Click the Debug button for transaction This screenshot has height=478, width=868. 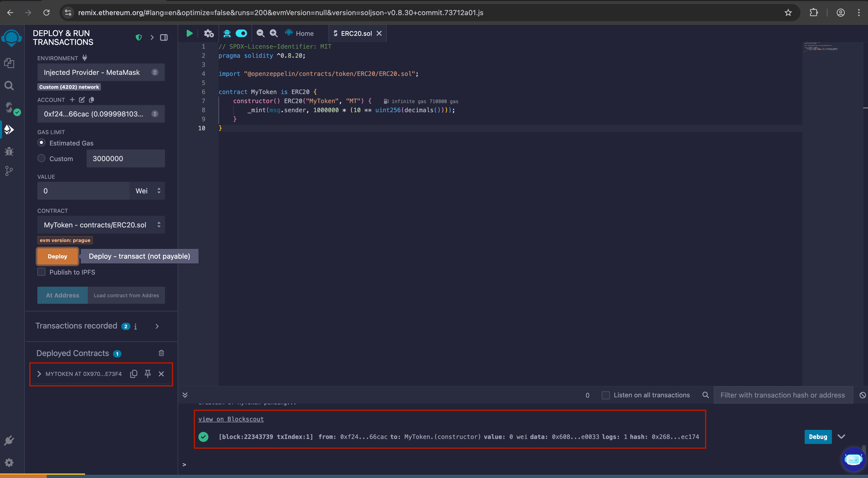tap(818, 437)
